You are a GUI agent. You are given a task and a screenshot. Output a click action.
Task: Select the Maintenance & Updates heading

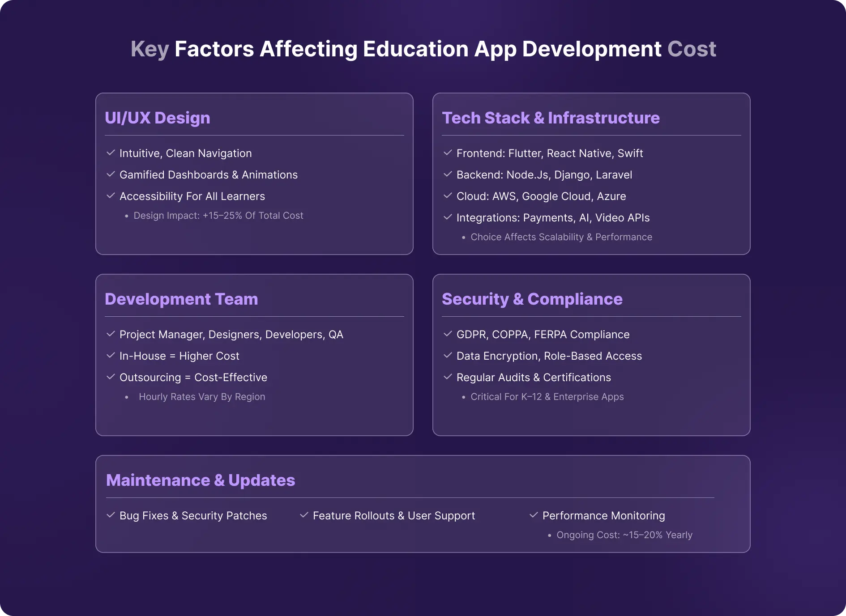[x=201, y=480]
